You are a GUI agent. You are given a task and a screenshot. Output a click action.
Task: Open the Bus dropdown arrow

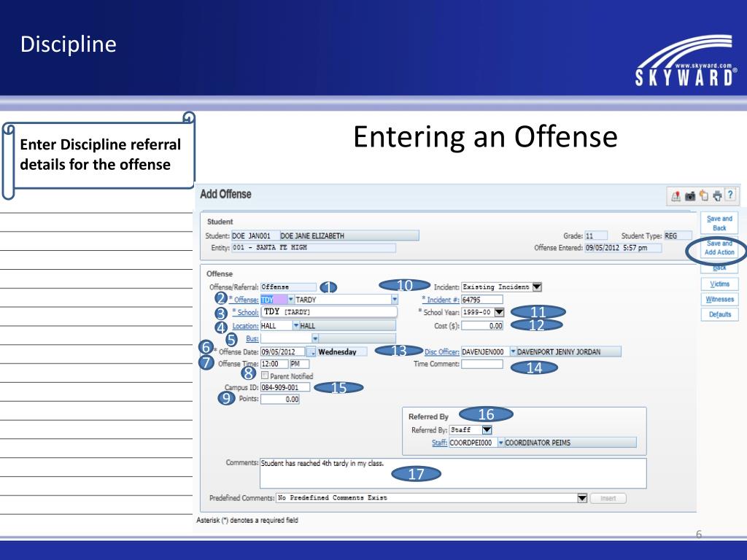tap(314, 338)
